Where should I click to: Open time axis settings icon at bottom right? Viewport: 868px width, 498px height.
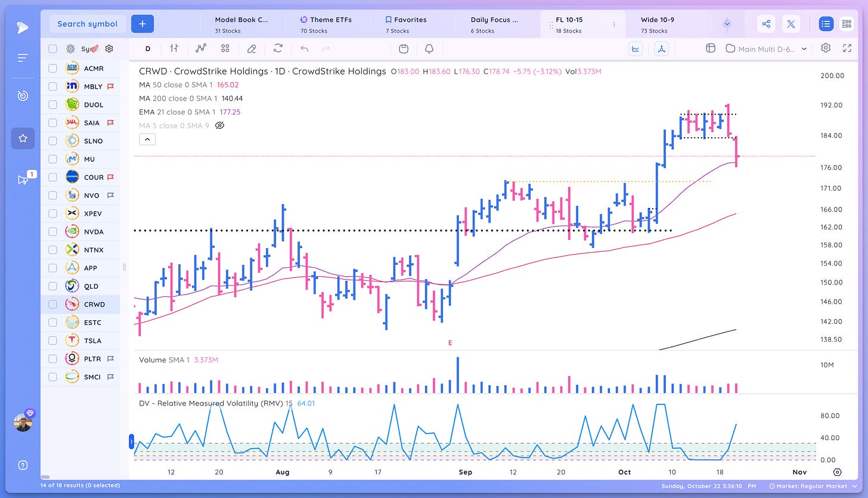click(838, 472)
